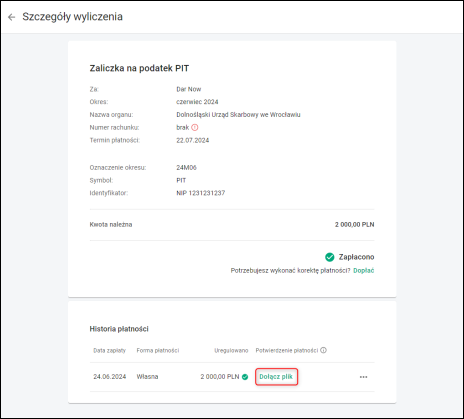The image size is (464, 419).
Task: Click the payment deadline 22.07.2024
Action: pyautogui.click(x=193, y=140)
